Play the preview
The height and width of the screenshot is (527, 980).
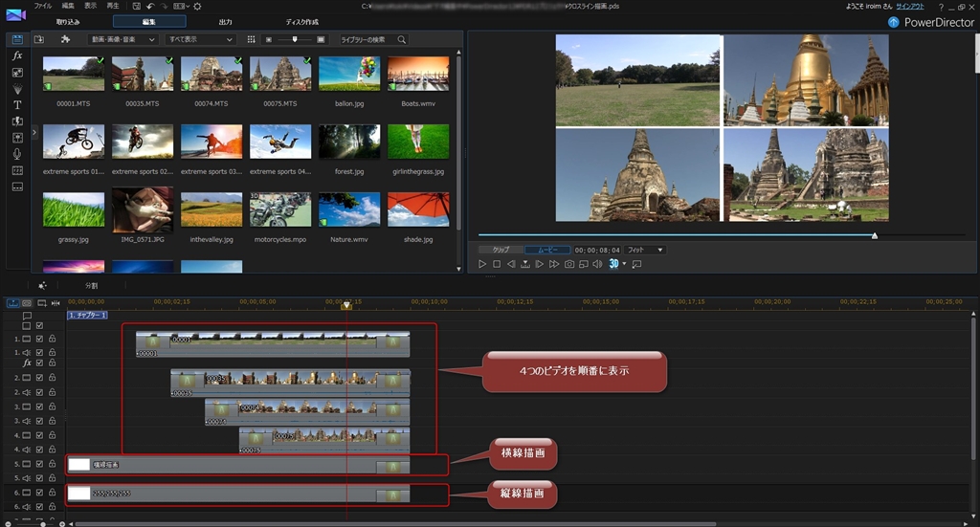482,264
